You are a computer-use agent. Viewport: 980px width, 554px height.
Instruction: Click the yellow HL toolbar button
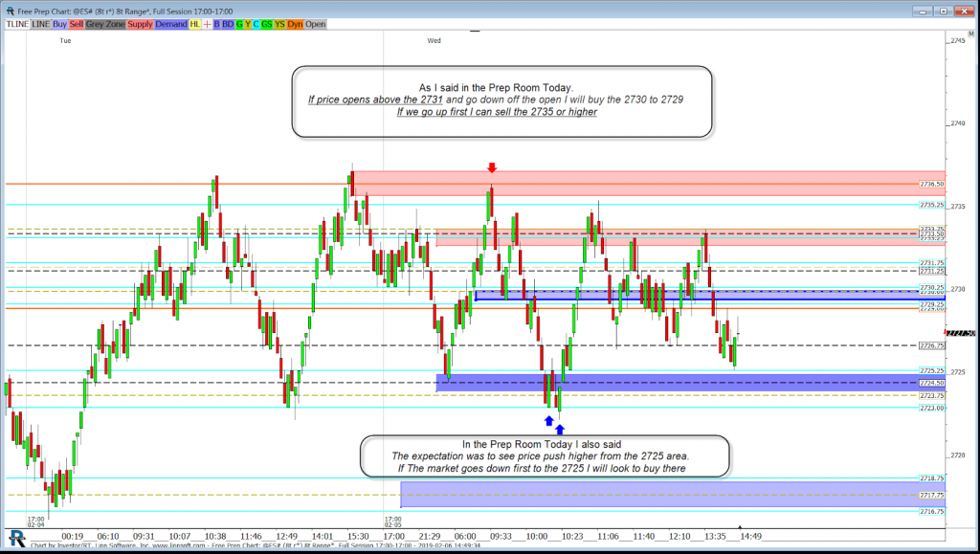[x=195, y=24]
